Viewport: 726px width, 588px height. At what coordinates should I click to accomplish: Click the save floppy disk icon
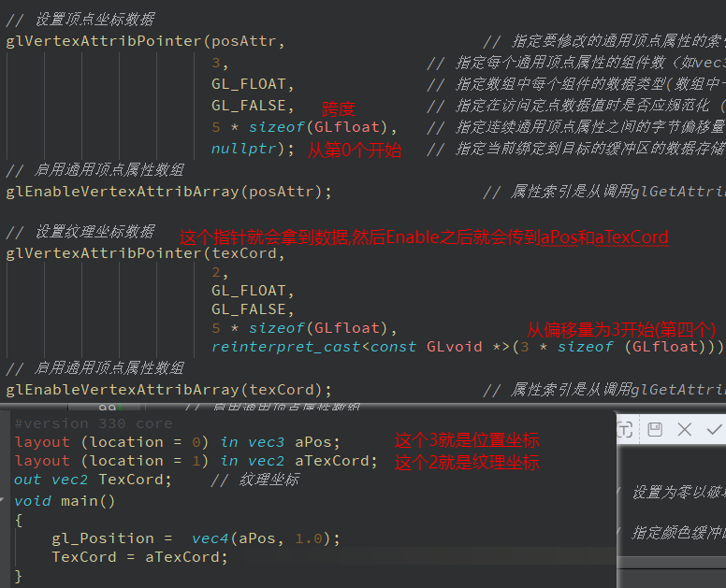[655, 429]
